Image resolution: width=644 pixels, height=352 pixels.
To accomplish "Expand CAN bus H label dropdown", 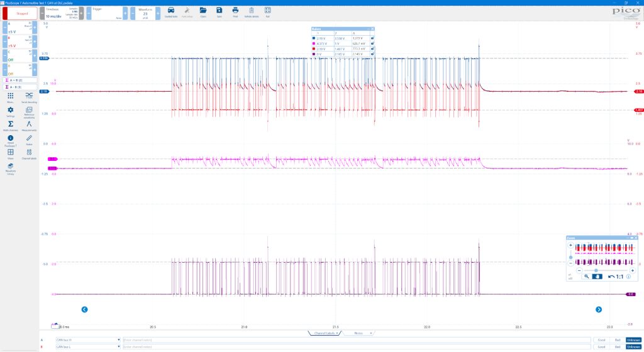I will (119, 340).
